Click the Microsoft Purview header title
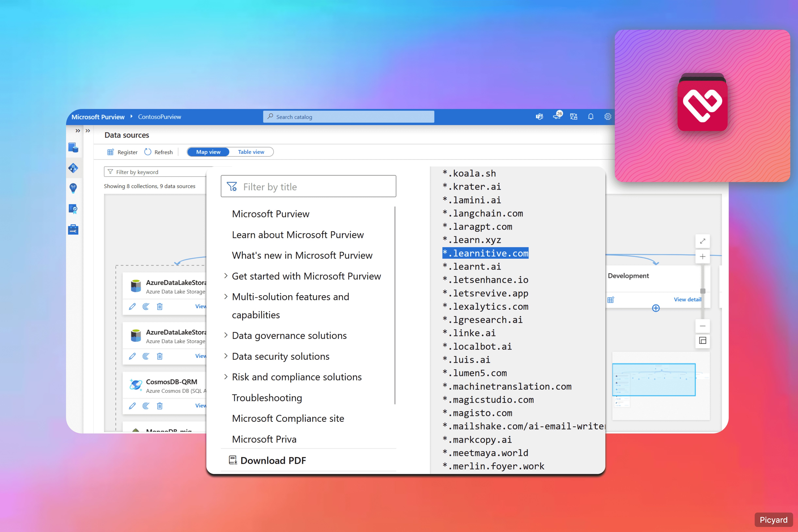This screenshot has width=798, height=532. tap(98, 117)
